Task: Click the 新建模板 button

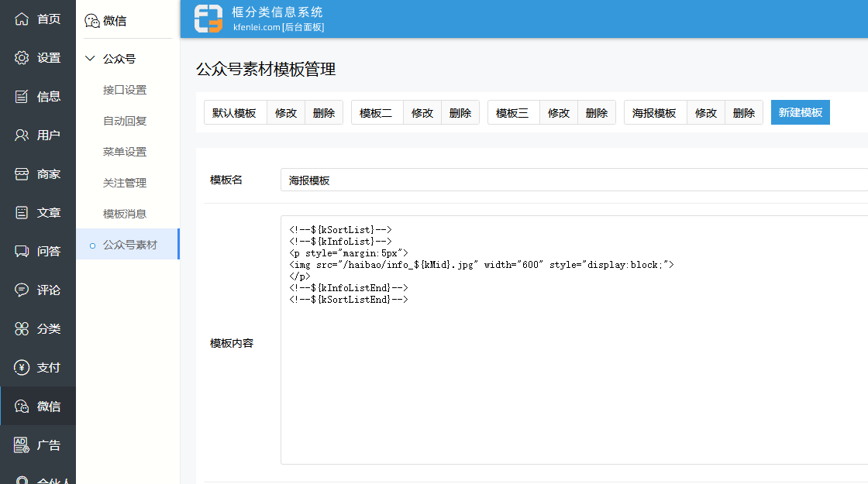Action: [800, 112]
